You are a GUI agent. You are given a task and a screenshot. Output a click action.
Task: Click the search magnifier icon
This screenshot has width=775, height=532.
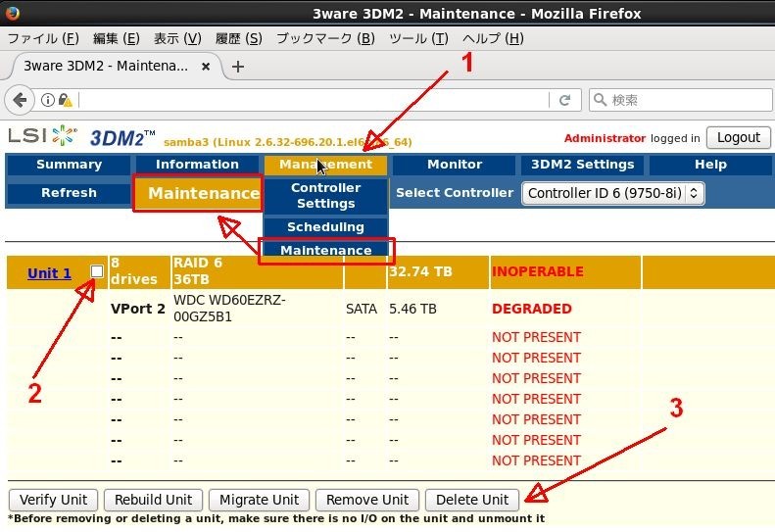(600, 100)
